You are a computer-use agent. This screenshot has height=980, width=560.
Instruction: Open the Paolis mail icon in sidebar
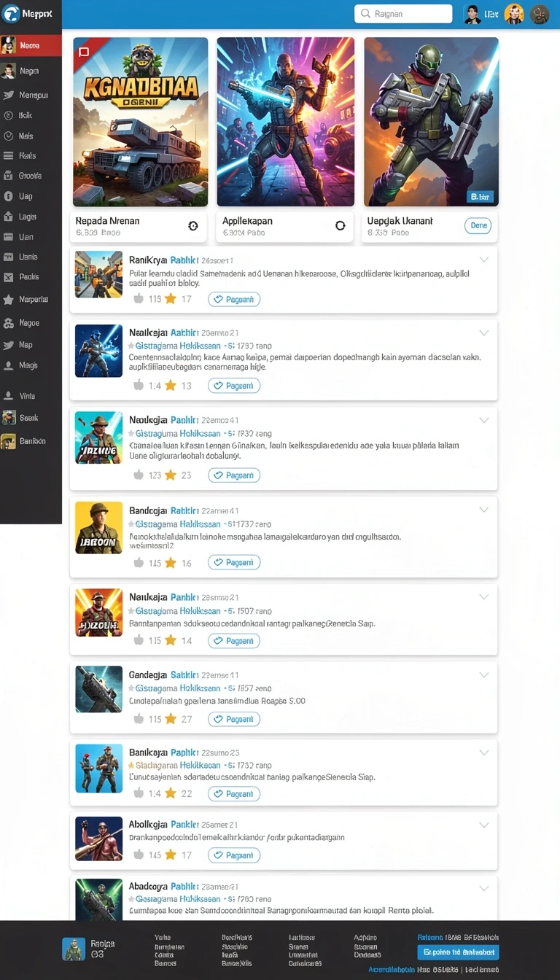coord(9,277)
